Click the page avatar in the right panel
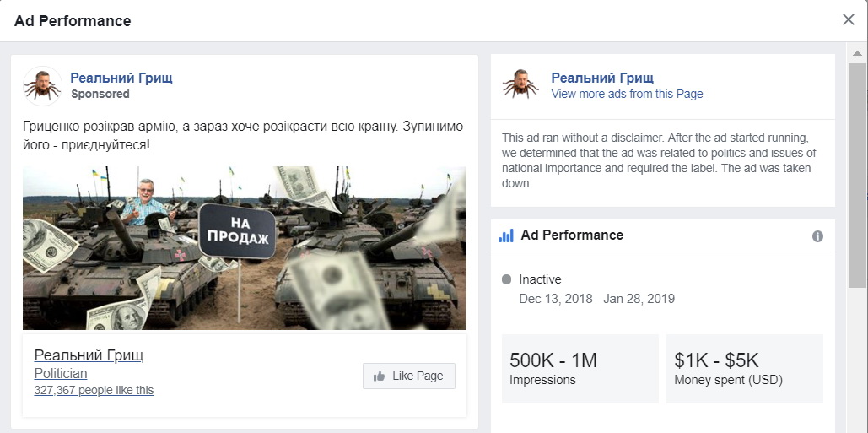The height and width of the screenshot is (433, 868). (x=520, y=85)
